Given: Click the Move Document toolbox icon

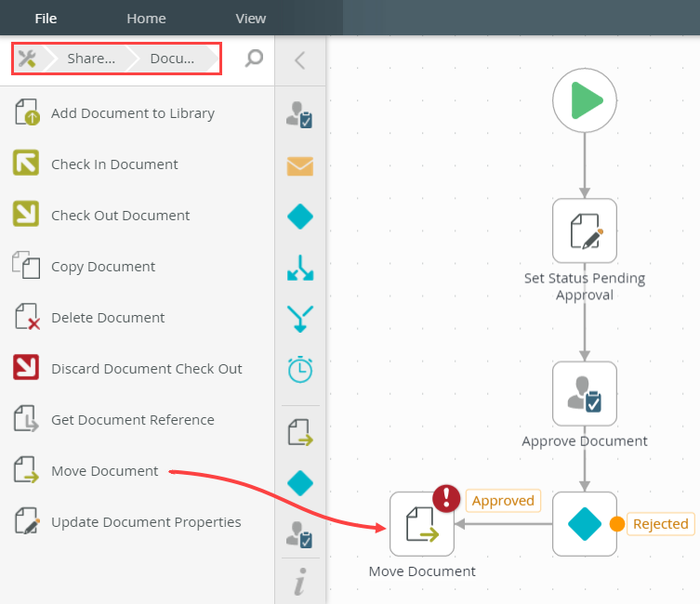Looking at the screenshot, I should pyautogui.click(x=26, y=470).
